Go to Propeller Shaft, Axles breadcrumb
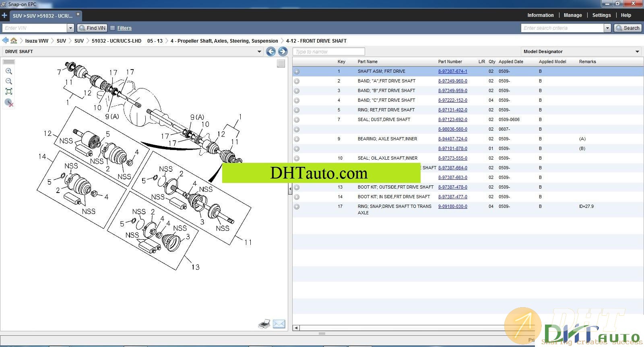This screenshot has width=644, height=347. click(224, 41)
